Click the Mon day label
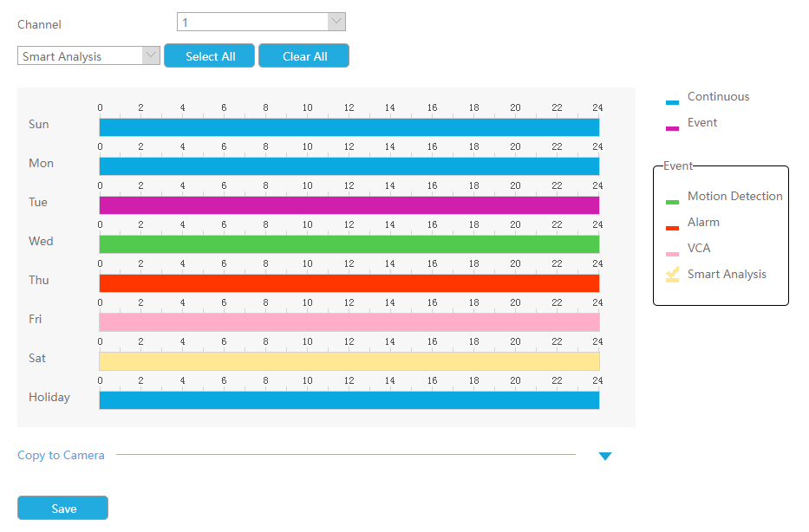The image size is (809, 532). pyautogui.click(x=42, y=163)
